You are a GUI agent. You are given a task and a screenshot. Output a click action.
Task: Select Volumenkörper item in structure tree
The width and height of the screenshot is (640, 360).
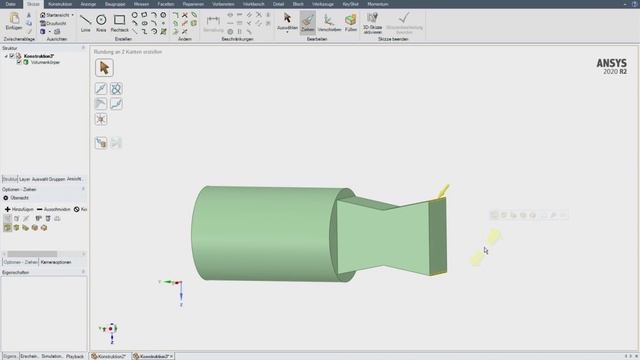pos(45,62)
